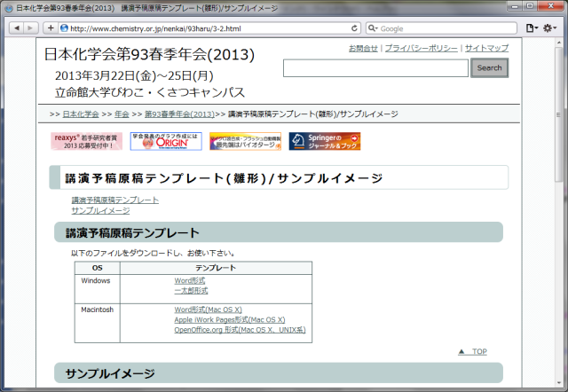The height and width of the screenshot is (392, 568).
Task: Maximize the browser window
Action: (x=530, y=6)
